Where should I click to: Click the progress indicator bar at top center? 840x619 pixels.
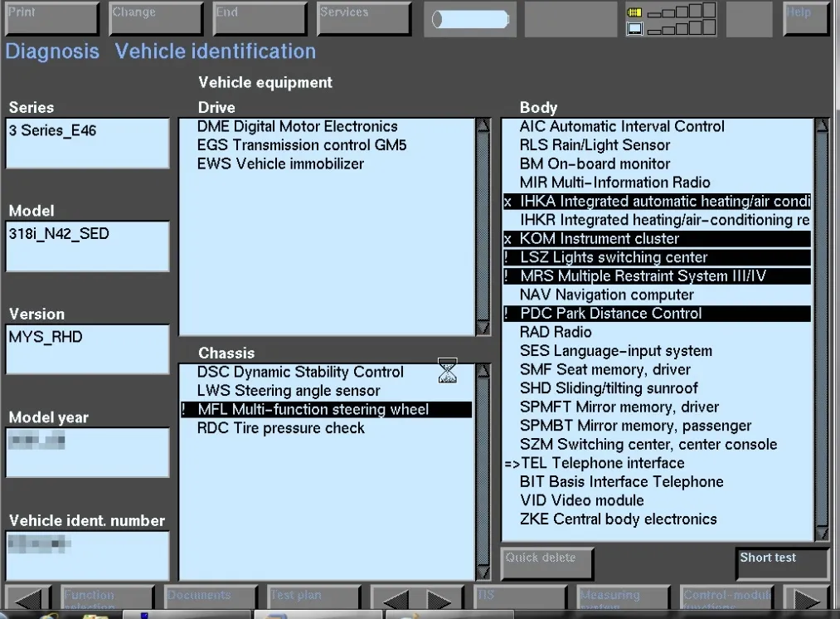pos(469,18)
